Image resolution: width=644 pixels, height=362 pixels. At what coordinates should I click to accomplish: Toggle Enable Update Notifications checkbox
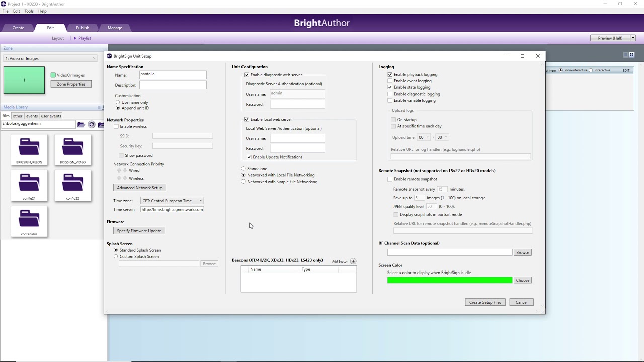(249, 157)
